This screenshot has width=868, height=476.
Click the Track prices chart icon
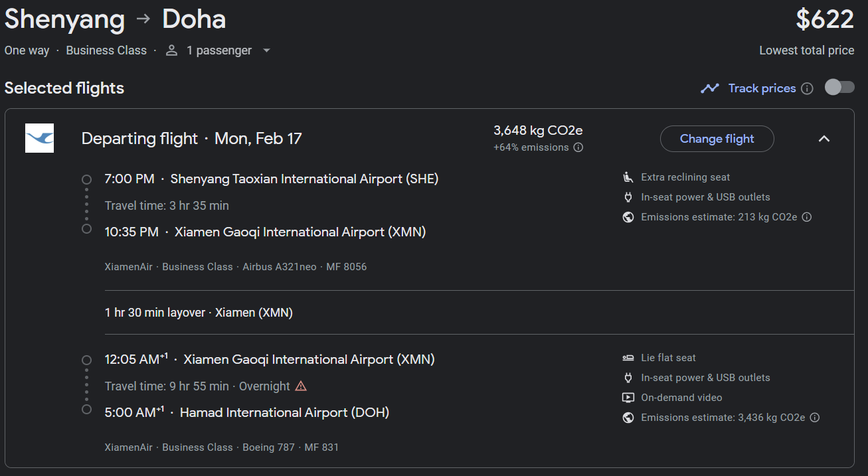[710, 88]
